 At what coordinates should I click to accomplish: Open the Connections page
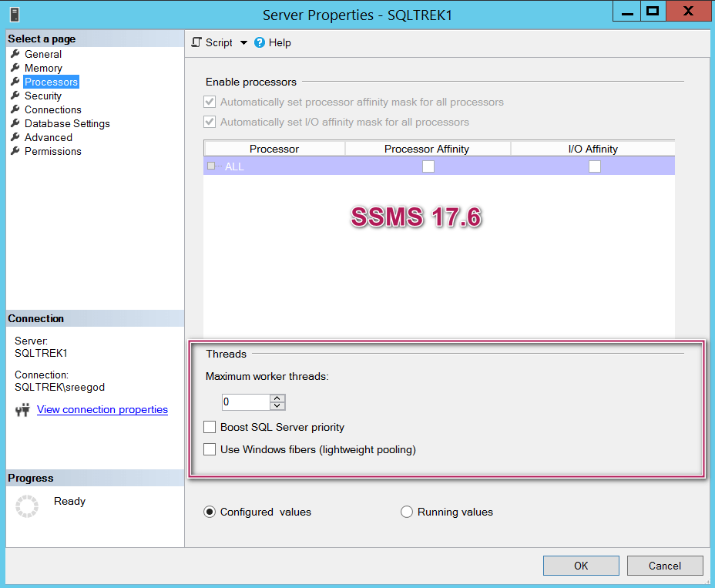pos(52,109)
